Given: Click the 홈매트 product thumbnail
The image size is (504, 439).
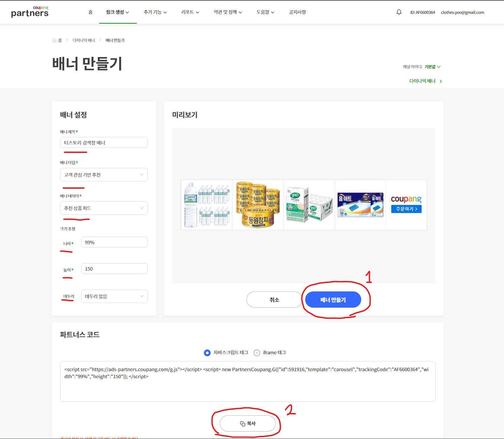Looking at the screenshot, I should coord(361,205).
